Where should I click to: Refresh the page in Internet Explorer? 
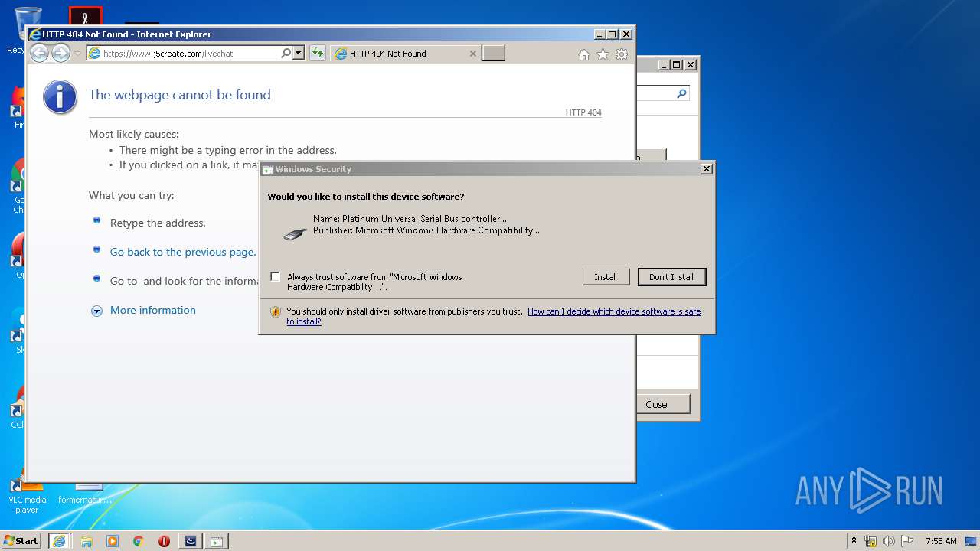(317, 54)
